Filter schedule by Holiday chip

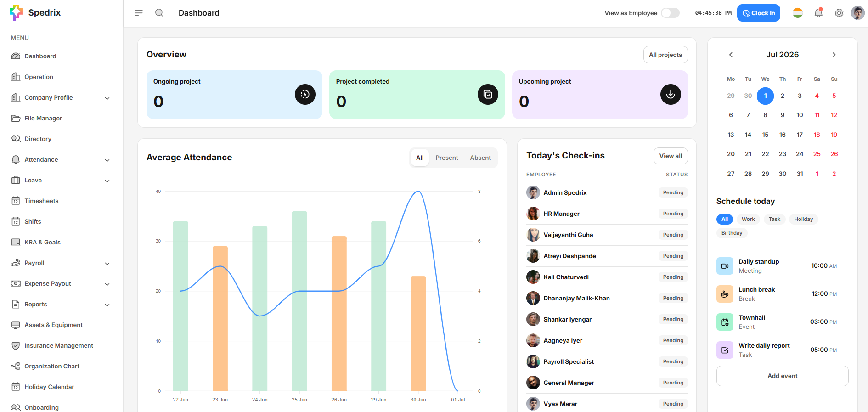click(803, 219)
